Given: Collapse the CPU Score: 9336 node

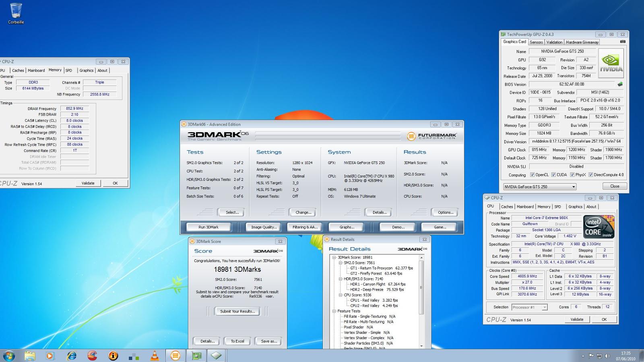Looking at the screenshot, I should (x=340, y=295).
